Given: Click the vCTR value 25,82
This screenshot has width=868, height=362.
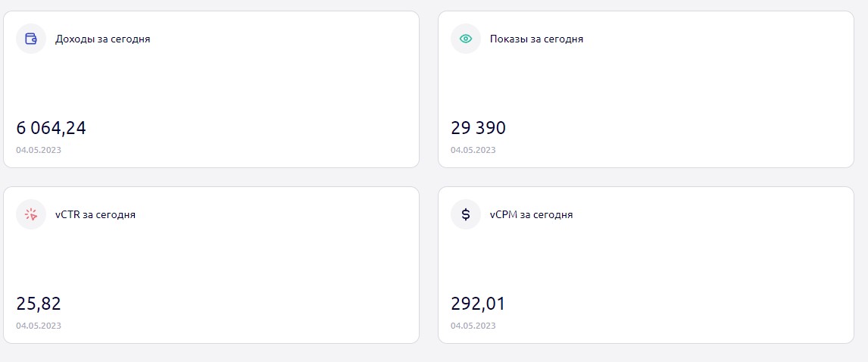Looking at the screenshot, I should click(x=38, y=304).
